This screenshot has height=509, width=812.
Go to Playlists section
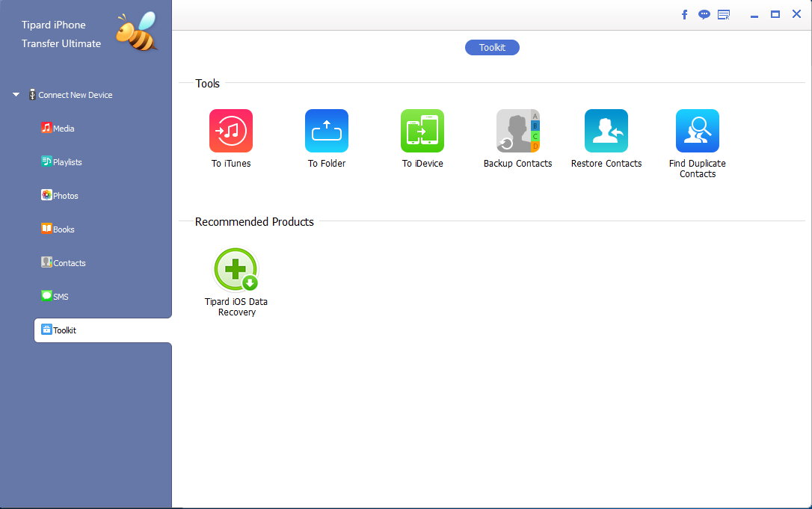[x=61, y=161]
